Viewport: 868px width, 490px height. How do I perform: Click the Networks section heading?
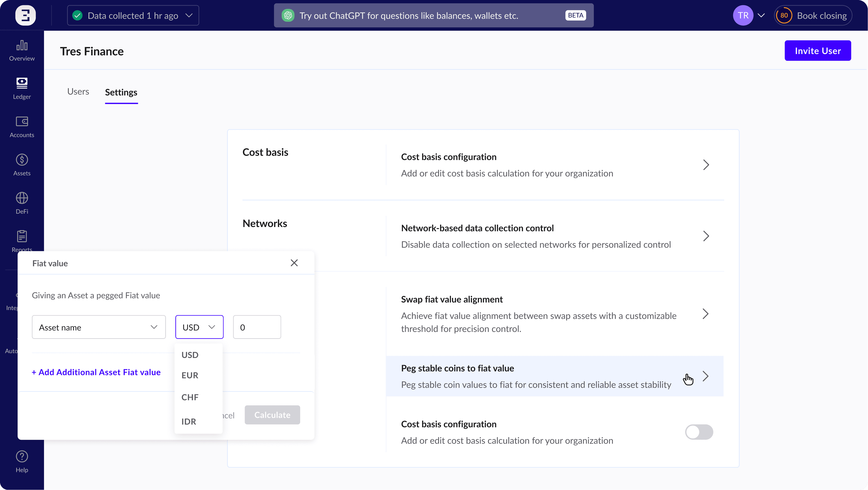pyautogui.click(x=265, y=223)
